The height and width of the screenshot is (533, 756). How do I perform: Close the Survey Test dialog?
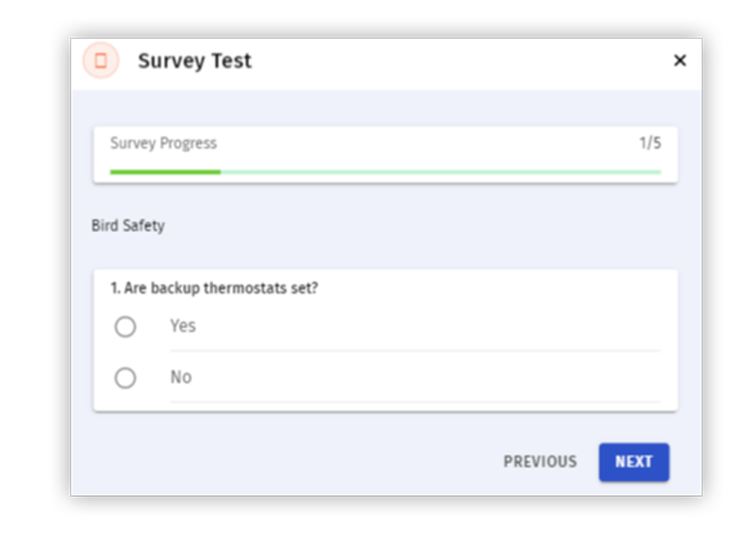680,60
